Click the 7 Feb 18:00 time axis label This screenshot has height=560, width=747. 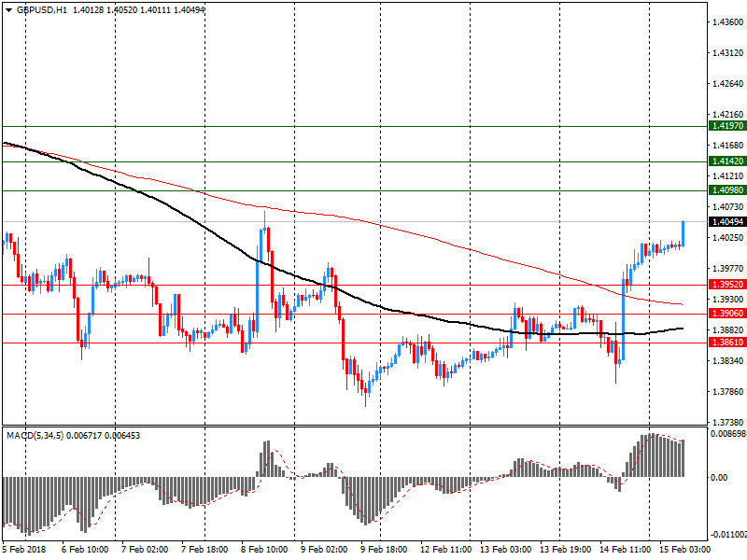pos(204,550)
